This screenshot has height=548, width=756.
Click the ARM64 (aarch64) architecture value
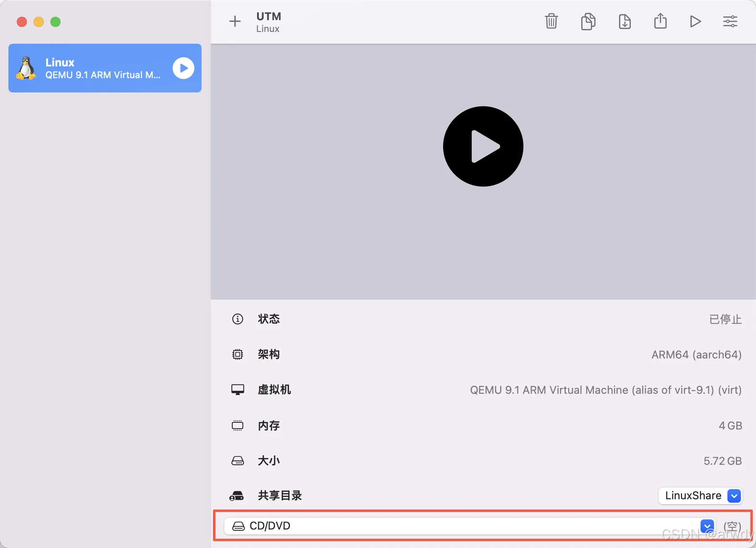click(696, 355)
